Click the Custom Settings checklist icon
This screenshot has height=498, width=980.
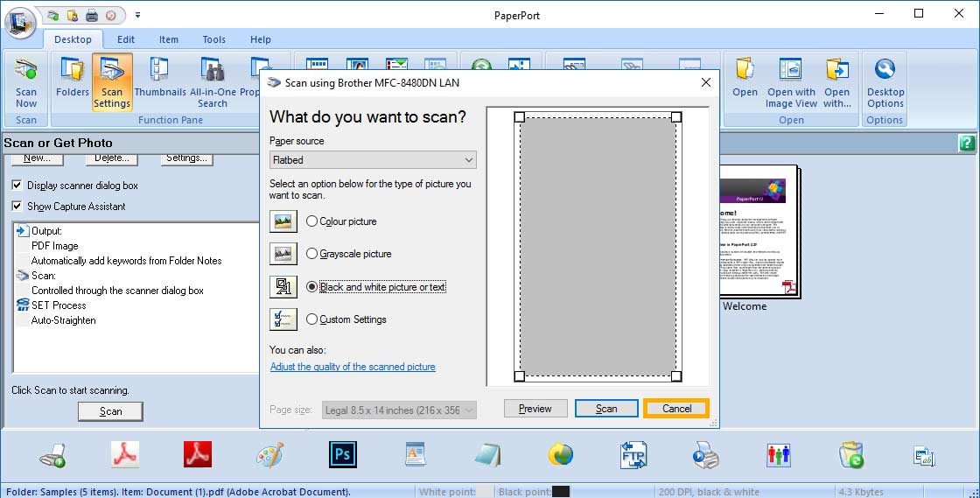point(283,319)
